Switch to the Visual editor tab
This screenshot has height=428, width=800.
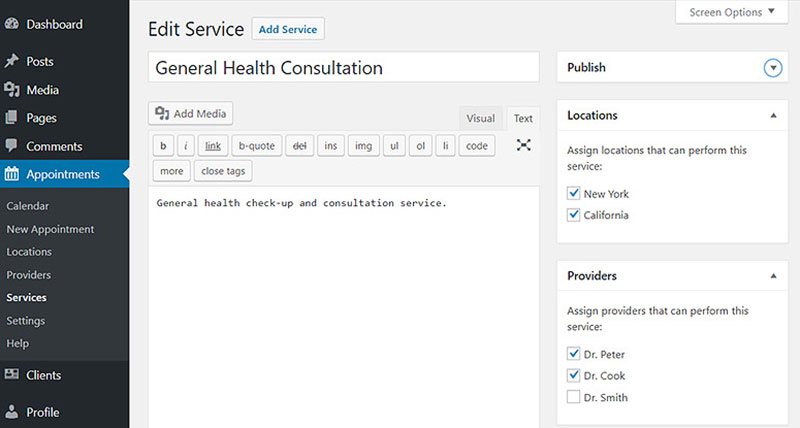[480, 118]
